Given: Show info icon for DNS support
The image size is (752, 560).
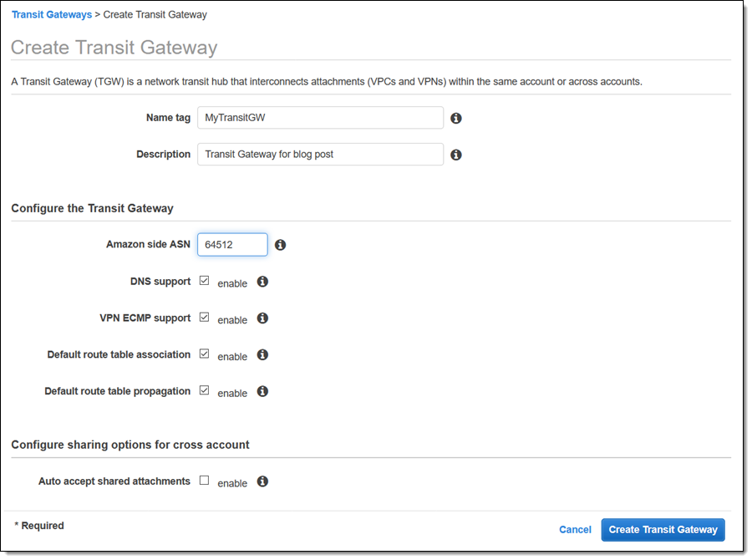Looking at the screenshot, I should click(x=262, y=282).
